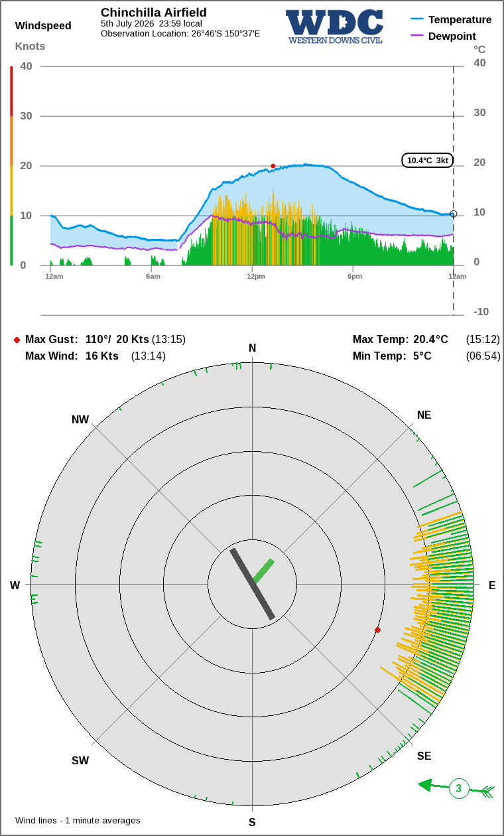
Task: Click the windspeed colour scale bar
Action: [x=11, y=166]
